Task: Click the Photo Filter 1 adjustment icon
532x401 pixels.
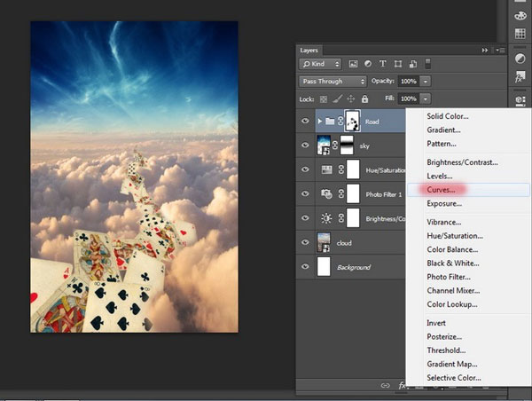Action: click(326, 194)
